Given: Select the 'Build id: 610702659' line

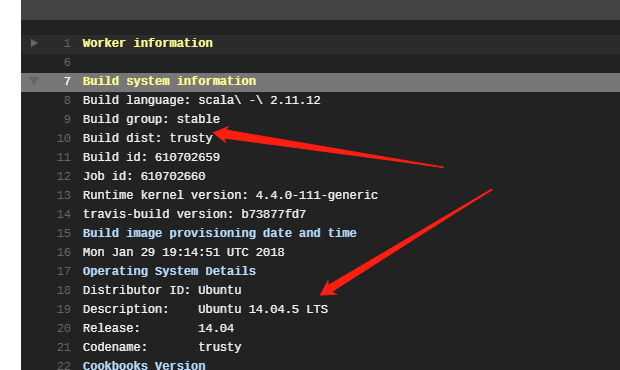Looking at the screenshot, I should (x=151, y=157).
